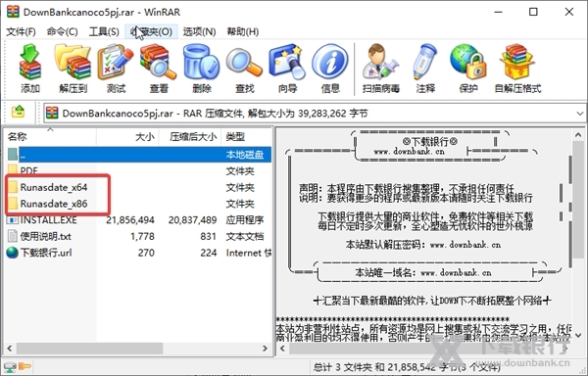
Task: Sort by Name (名称) column header
Action: 50,137
